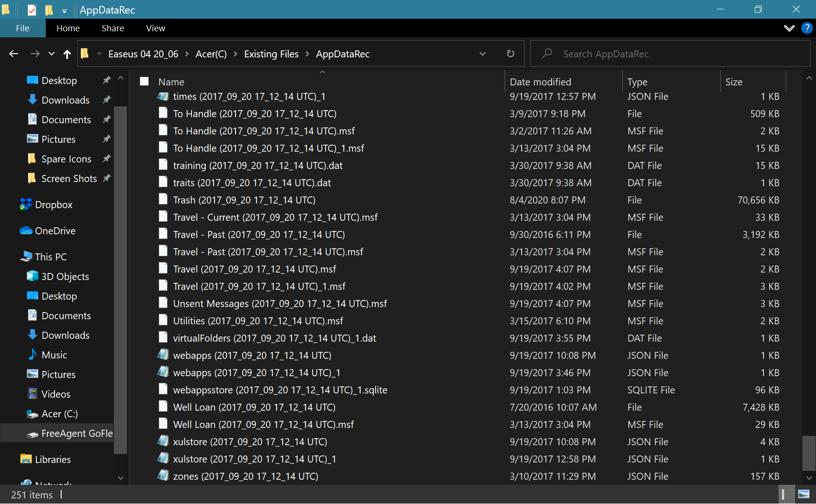816x504 pixels.
Task: Navigate to Existing Files in breadcrumb
Action: pyautogui.click(x=271, y=54)
